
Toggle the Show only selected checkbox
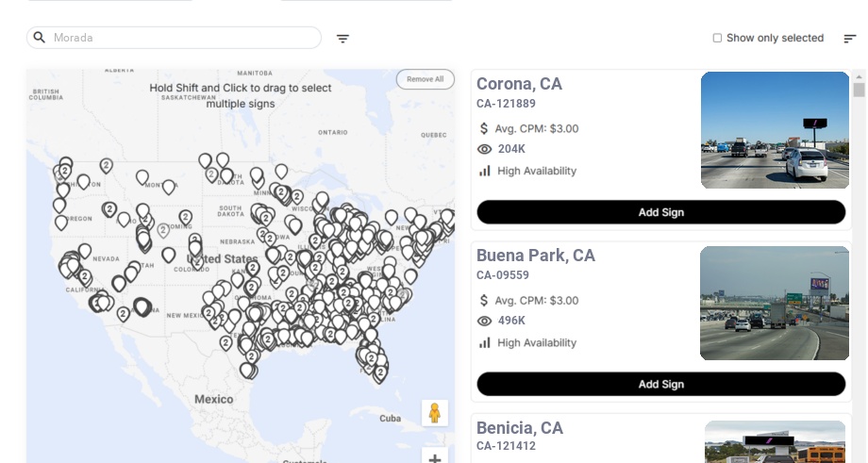[x=717, y=38]
